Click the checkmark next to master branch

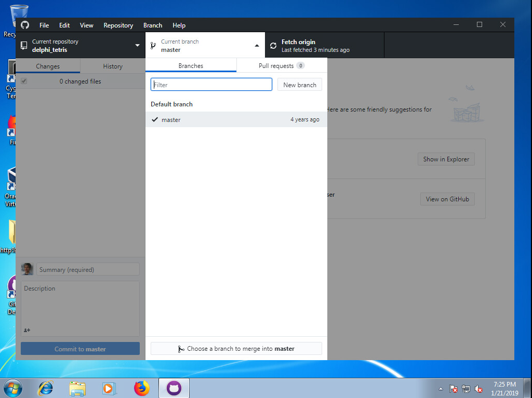coord(154,119)
